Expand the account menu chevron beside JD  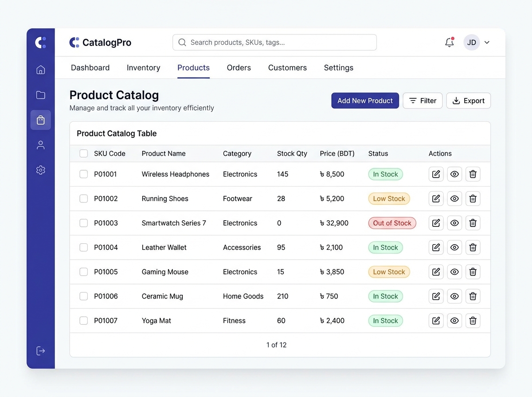coord(487,43)
